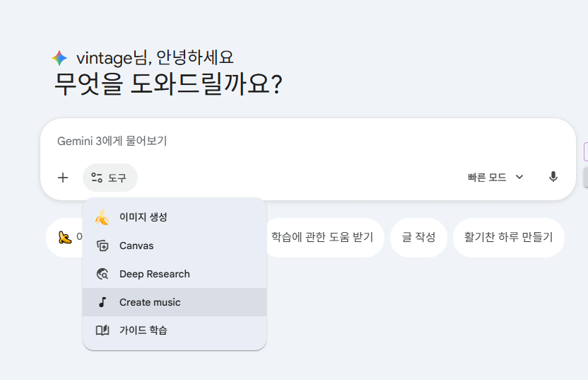Viewport: 588px width, 380px height.
Task: Select Canvas menu entry
Action: (136, 246)
